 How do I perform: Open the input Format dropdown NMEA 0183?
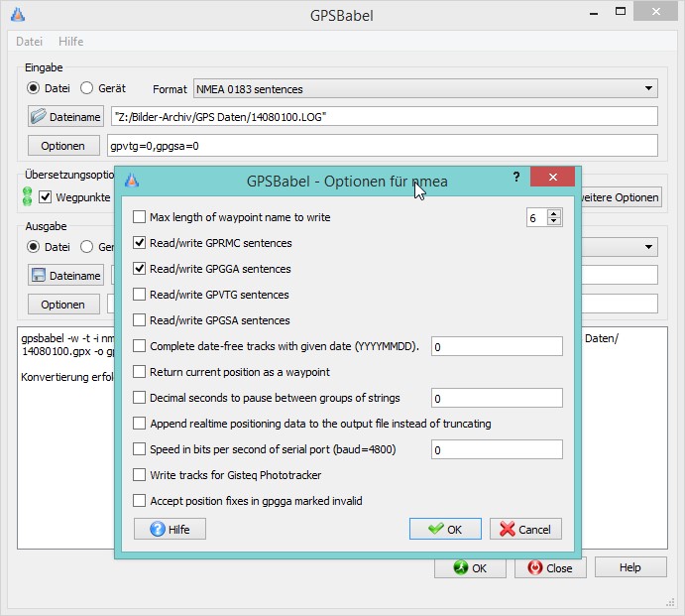tap(424, 89)
